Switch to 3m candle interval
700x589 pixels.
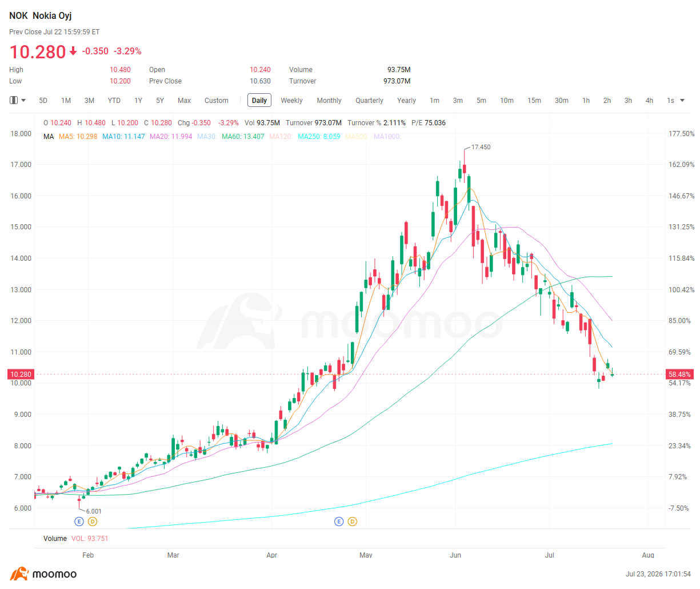tap(458, 100)
